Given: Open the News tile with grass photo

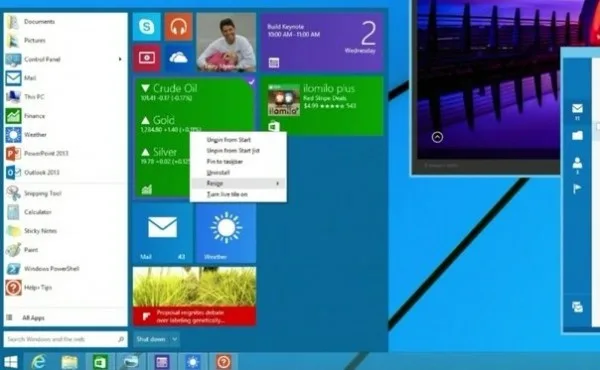Looking at the screenshot, I should point(194,296).
